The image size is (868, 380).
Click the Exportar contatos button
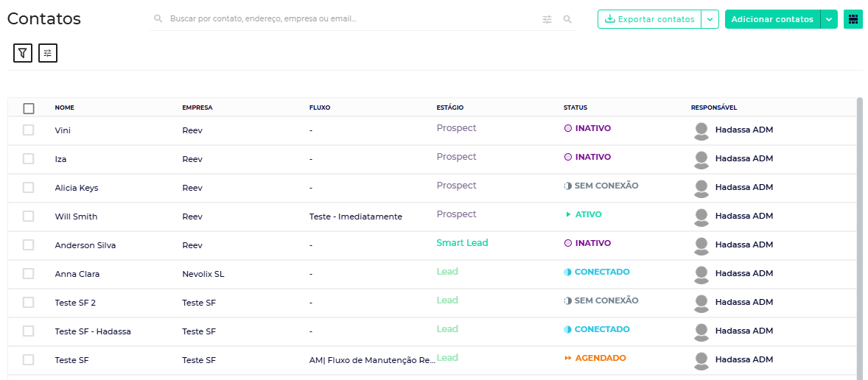(649, 19)
